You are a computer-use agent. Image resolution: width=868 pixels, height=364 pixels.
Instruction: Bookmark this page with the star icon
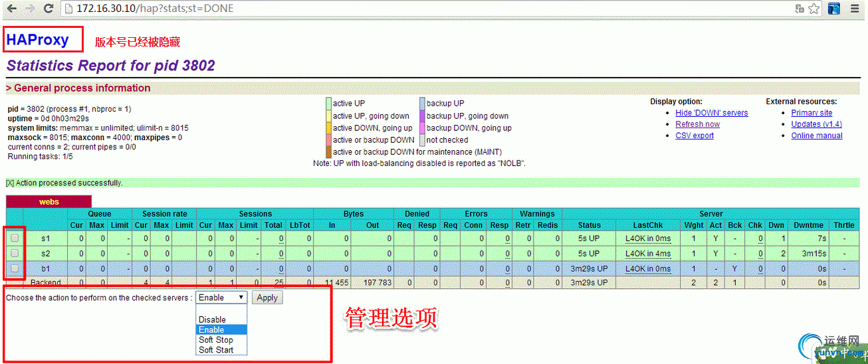coord(814,9)
